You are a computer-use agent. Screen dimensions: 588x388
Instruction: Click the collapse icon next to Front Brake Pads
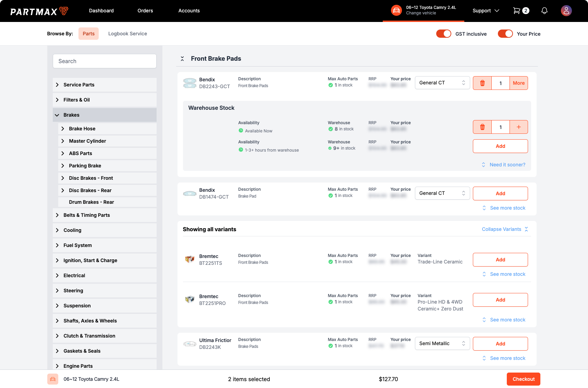(182, 59)
